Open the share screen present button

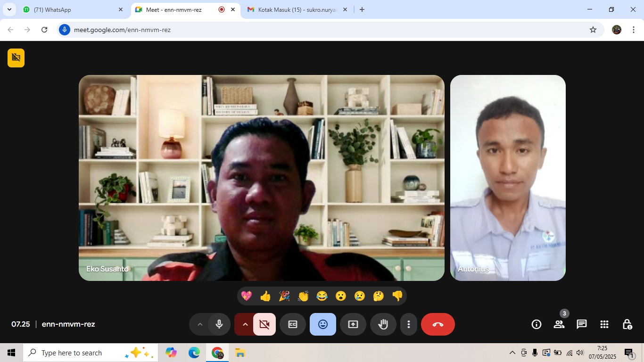353,324
